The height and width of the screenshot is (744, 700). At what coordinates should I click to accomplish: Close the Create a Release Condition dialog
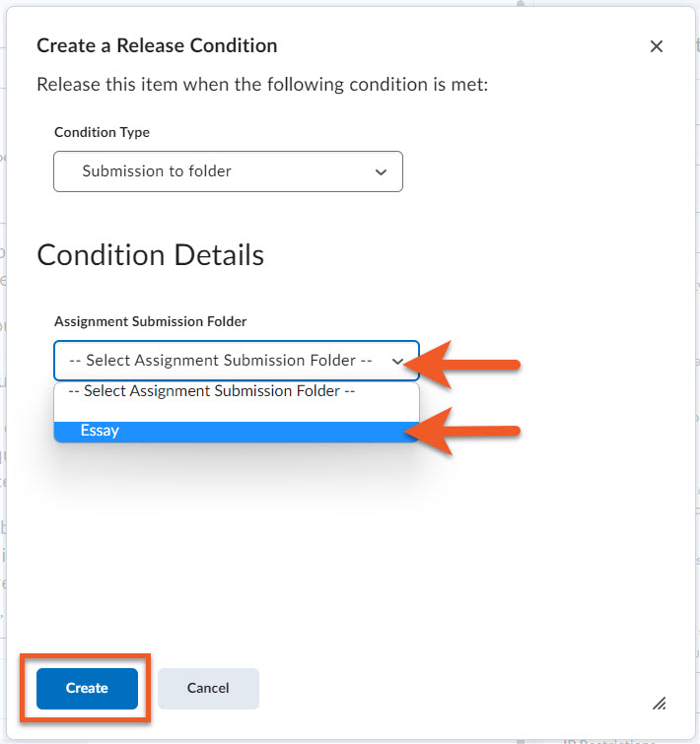(657, 46)
